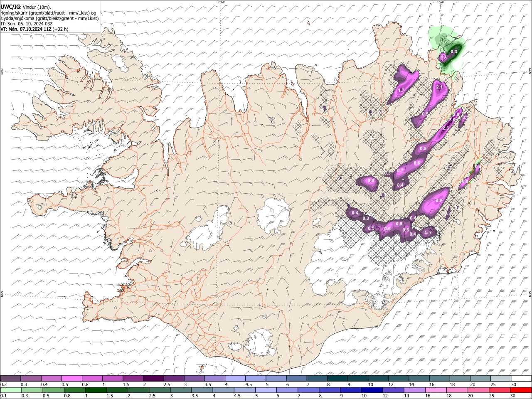Pick the pale green 0.1 swatch in lower legend
This screenshot has height=399, width=532.
[10, 390]
